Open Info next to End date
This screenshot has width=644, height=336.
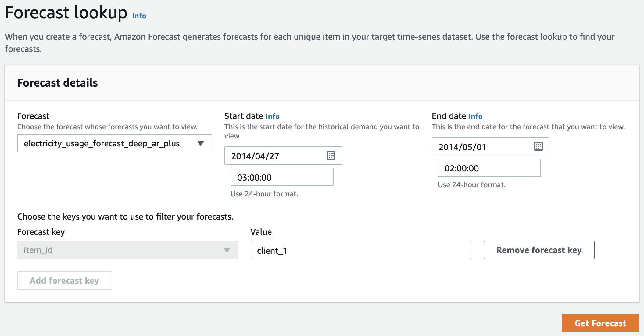pos(474,116)
